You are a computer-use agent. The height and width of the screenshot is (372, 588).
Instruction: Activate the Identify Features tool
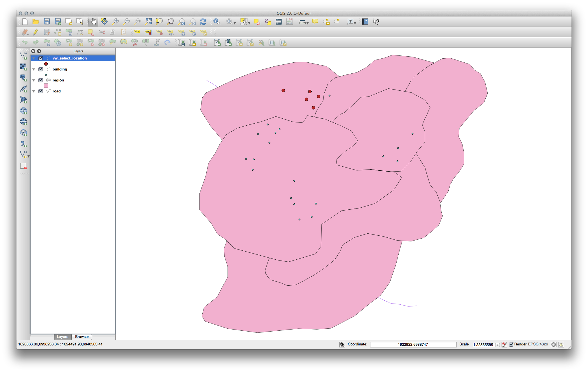pyautogui.click(x=217, y=22)
